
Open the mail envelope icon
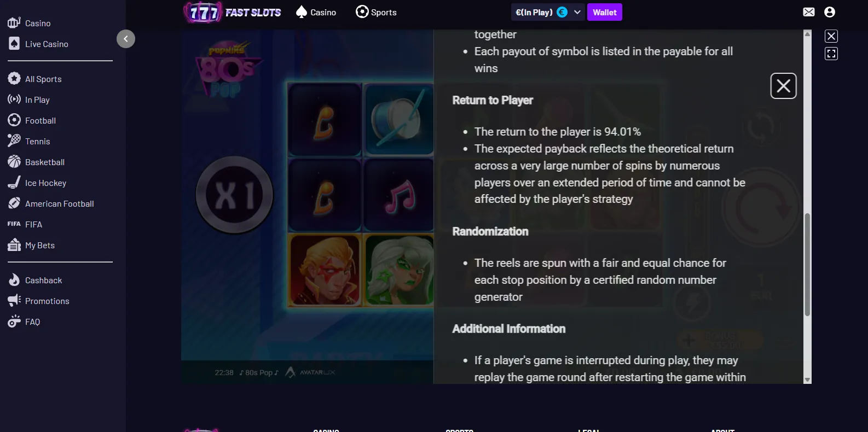(x=809, y=12)
